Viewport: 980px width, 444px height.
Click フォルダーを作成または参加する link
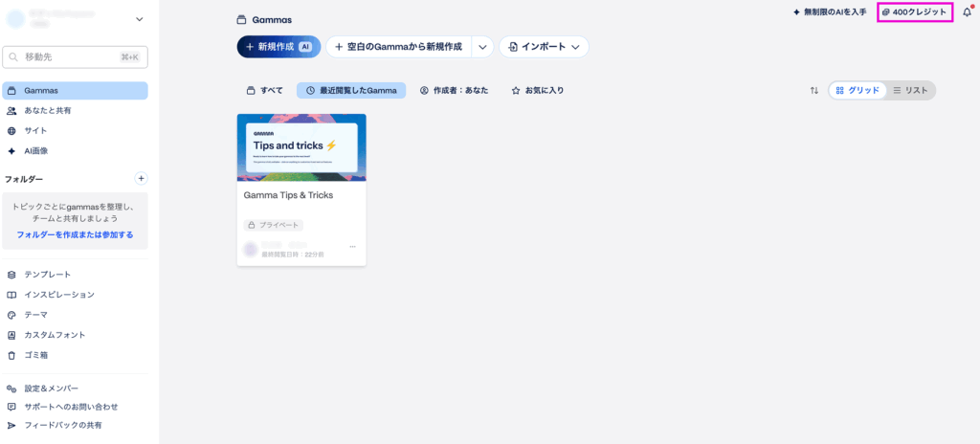[x=75, y=234]
